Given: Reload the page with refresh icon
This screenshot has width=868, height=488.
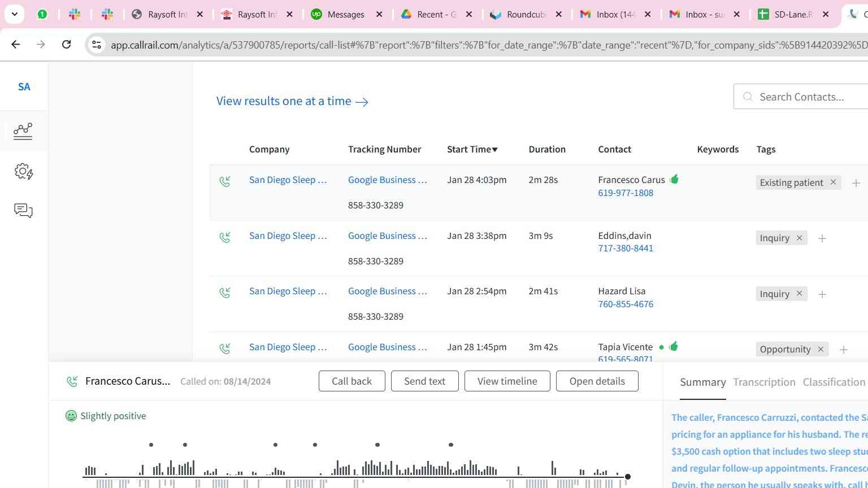Looking at the screenshot, I should (x=66, y=44).
